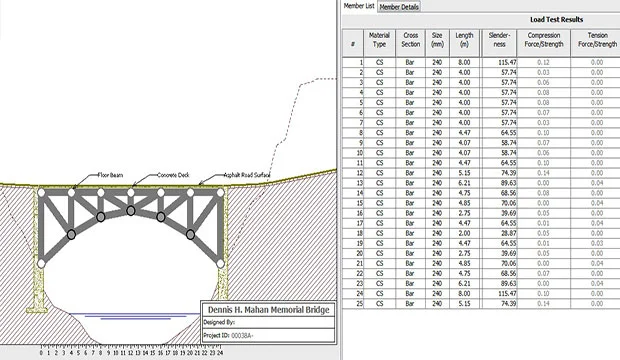Click the bottom-right support joint of the arch
The image size is (620, 360).
(x=220, y=263)
